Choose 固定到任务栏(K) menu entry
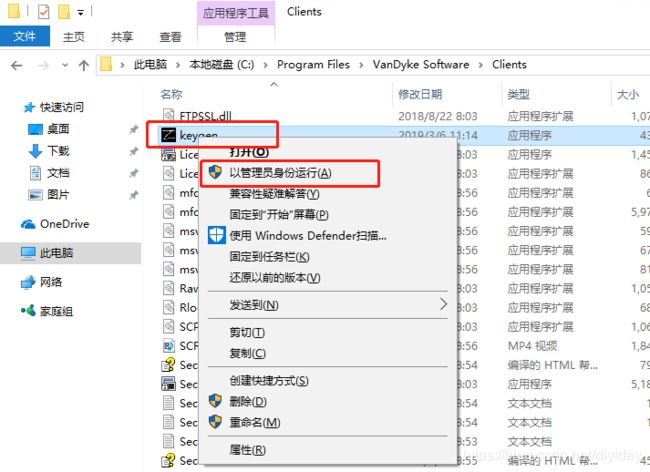Screen dimensions: 650x472 [x=328, y=257]
